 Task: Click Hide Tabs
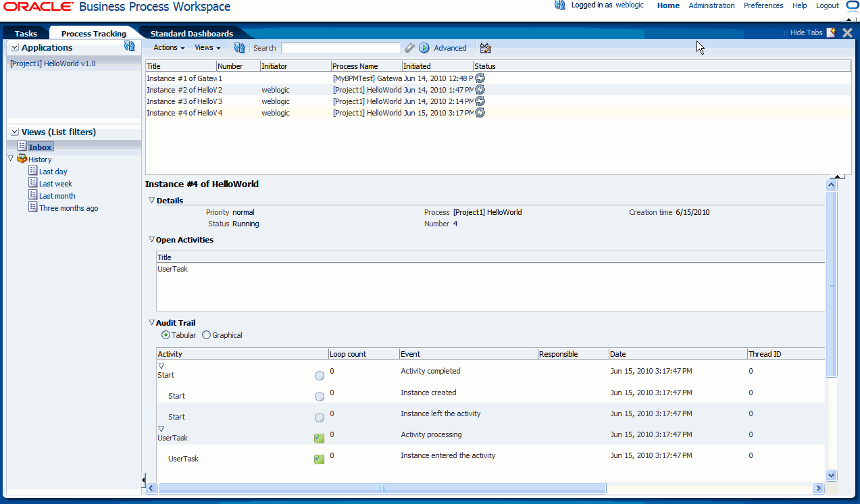click(x=806, y=32)
